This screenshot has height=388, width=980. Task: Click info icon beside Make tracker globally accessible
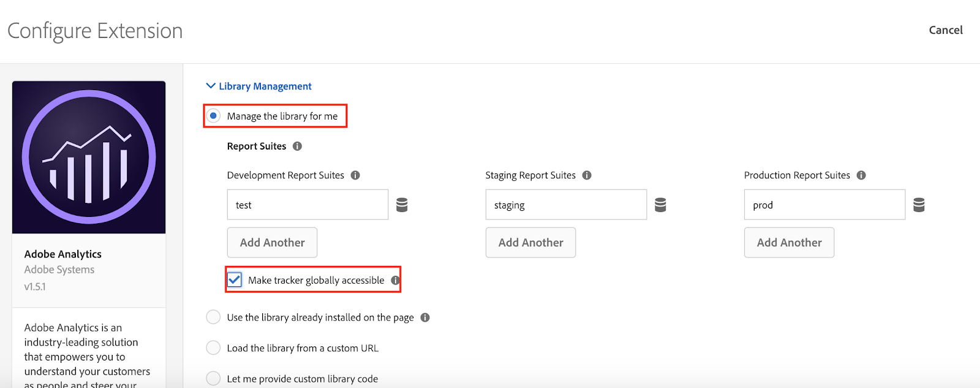click(395, 280)
